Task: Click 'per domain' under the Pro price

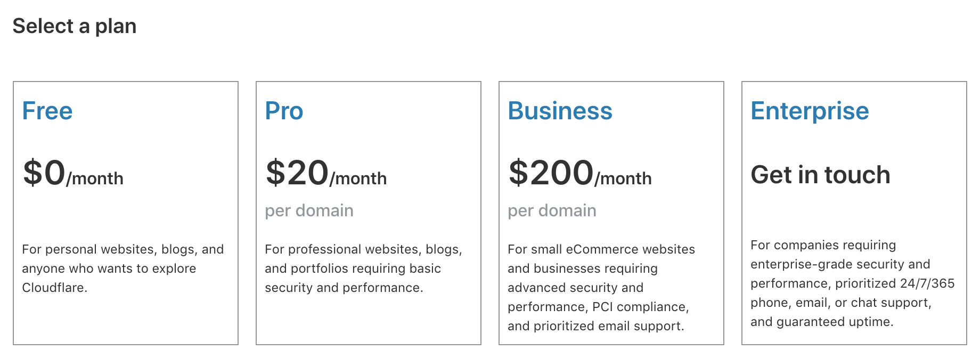Action: click(x=309, y=210)
